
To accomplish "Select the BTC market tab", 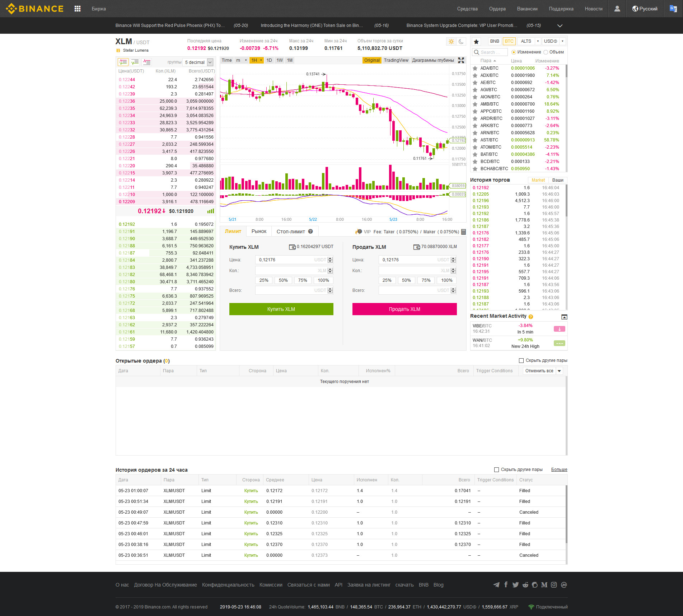I will click(509, 41).
